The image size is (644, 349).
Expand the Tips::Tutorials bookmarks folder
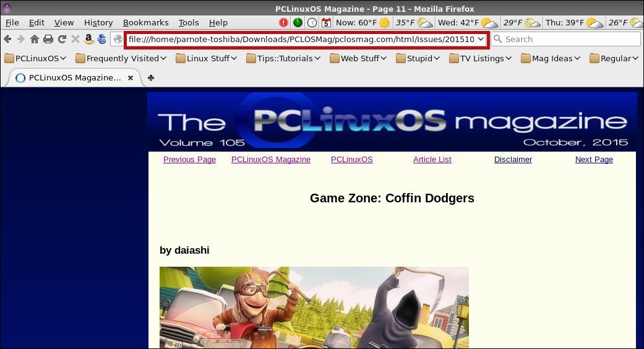283,58
